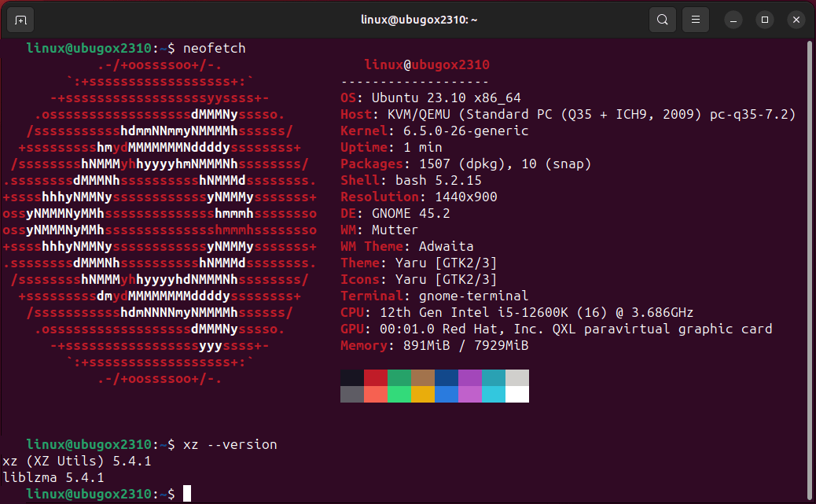
Task: Click the xz --version command text
Action: [230, 444]
